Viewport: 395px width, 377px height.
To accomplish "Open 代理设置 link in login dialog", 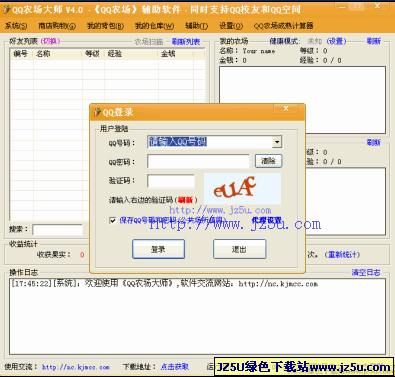I will pos(267,220).
